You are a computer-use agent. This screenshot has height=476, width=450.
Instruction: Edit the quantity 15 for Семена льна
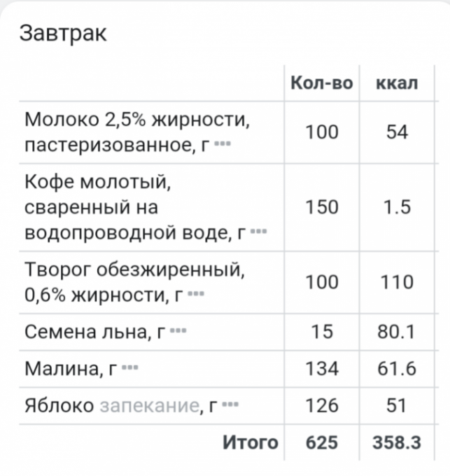point(321,331)
